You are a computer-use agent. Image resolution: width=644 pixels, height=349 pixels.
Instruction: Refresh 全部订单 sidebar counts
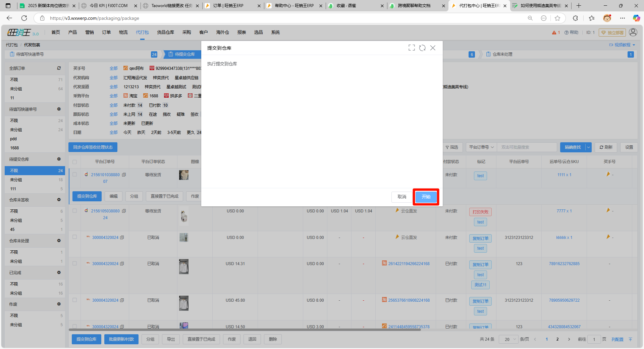[x=59, y=68]
